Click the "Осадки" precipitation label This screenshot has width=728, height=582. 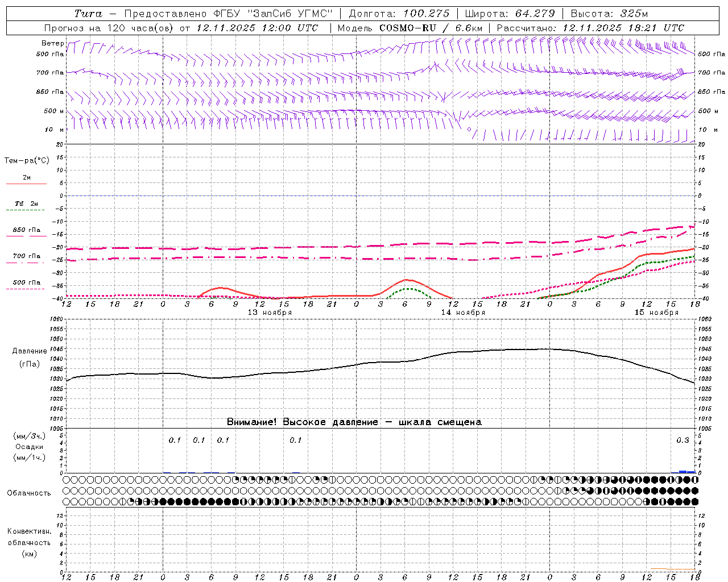pos(30,447)
